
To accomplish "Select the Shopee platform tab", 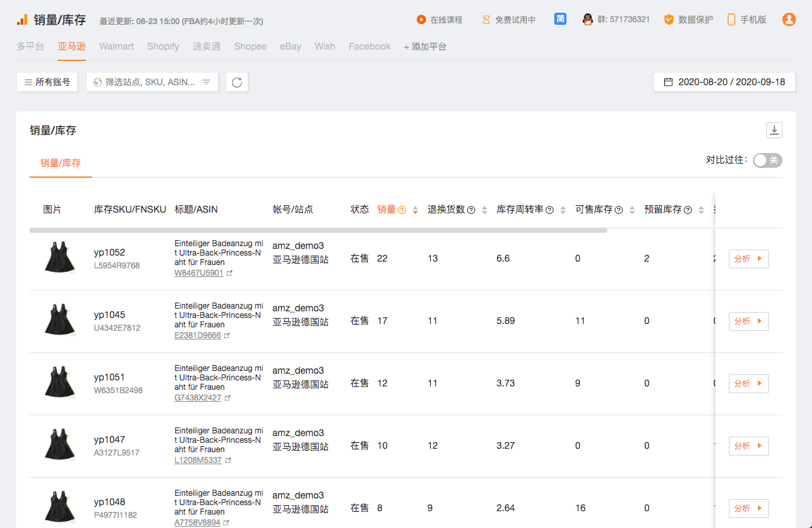I will [250, 46].
